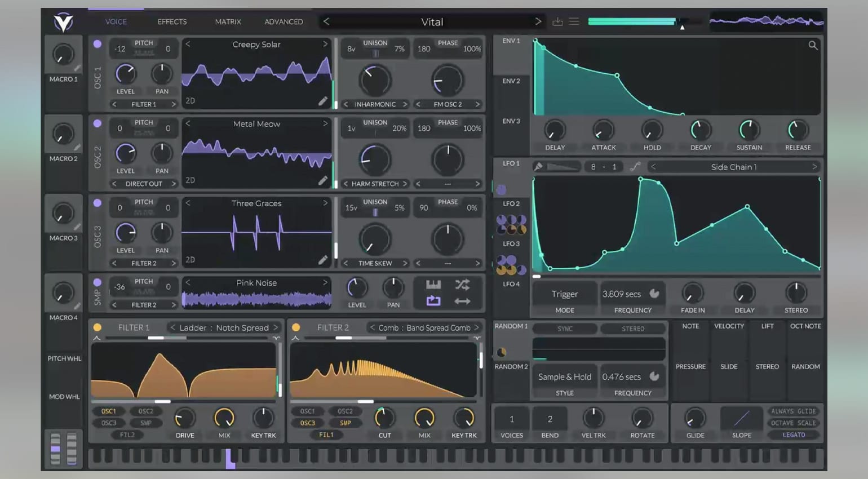Toggle Filter 2 power button
This screenshot has width=868, height=479.
(x=296, y=327)
